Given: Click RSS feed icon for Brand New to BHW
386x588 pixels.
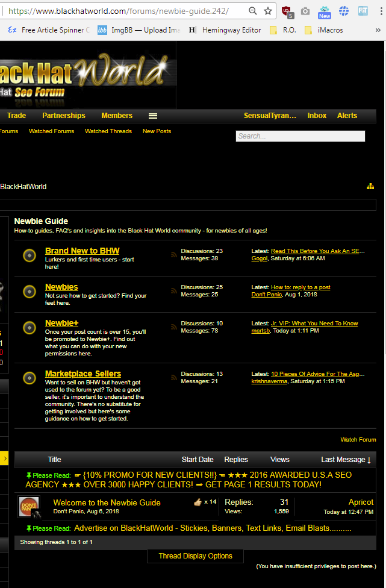Looking at the screenshot, I should pyautogui.click(x=173, y=255).
